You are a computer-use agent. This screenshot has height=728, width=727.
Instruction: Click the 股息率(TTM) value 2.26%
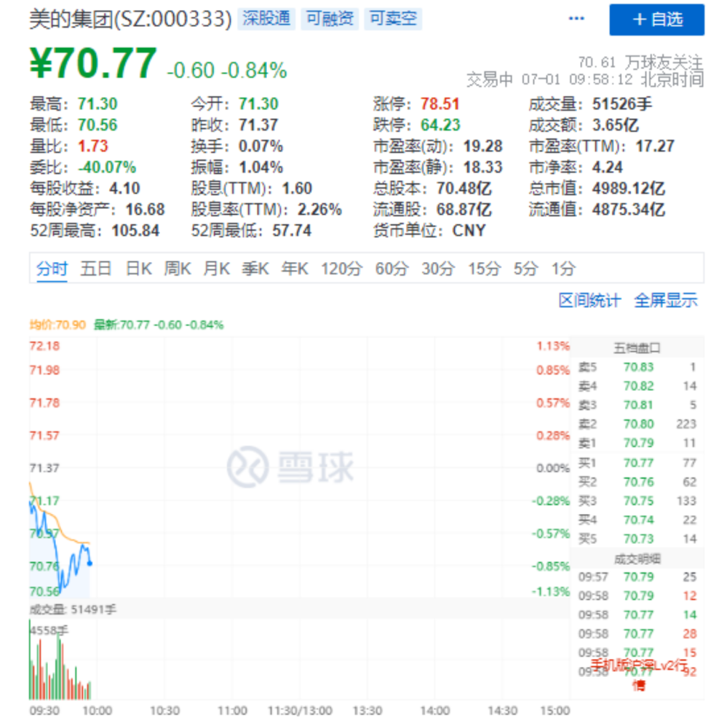[x=320, y=210]
